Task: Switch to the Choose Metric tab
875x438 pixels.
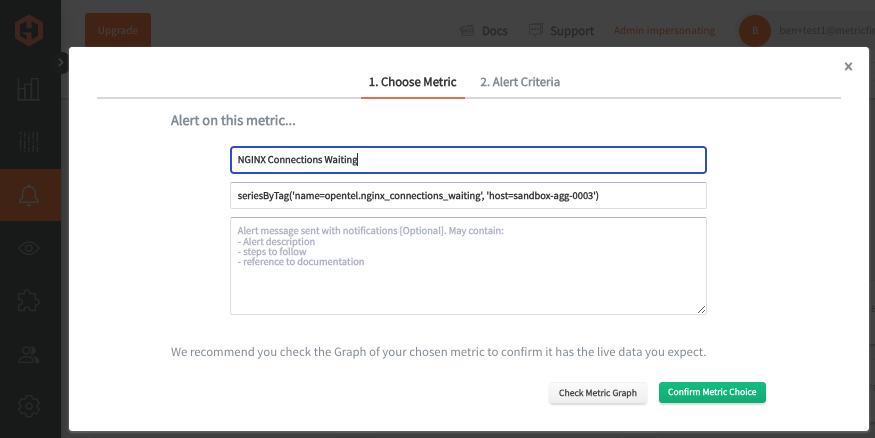Action: tap(412, 82)
